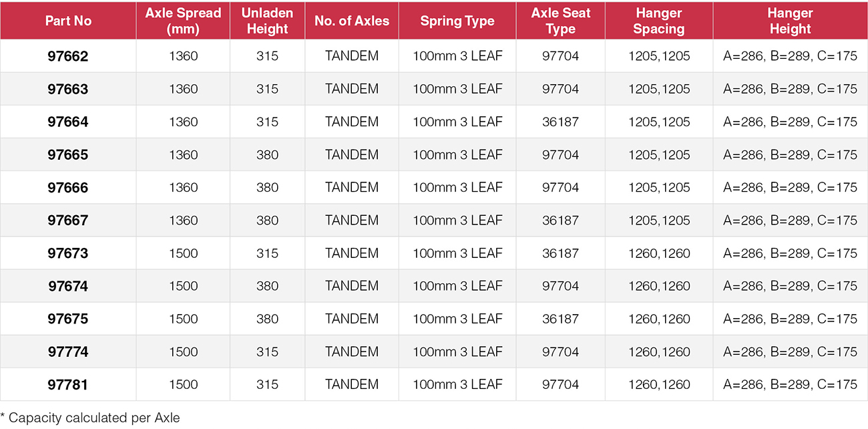Select hanger spacing 1260,1260 in row 97674

click(659, 285)
